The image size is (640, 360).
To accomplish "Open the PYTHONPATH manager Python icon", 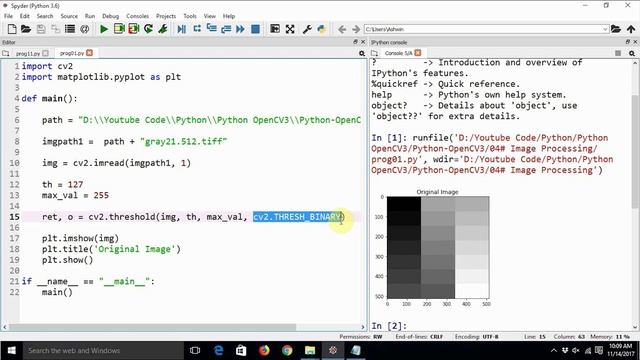I will coord(322,29).
